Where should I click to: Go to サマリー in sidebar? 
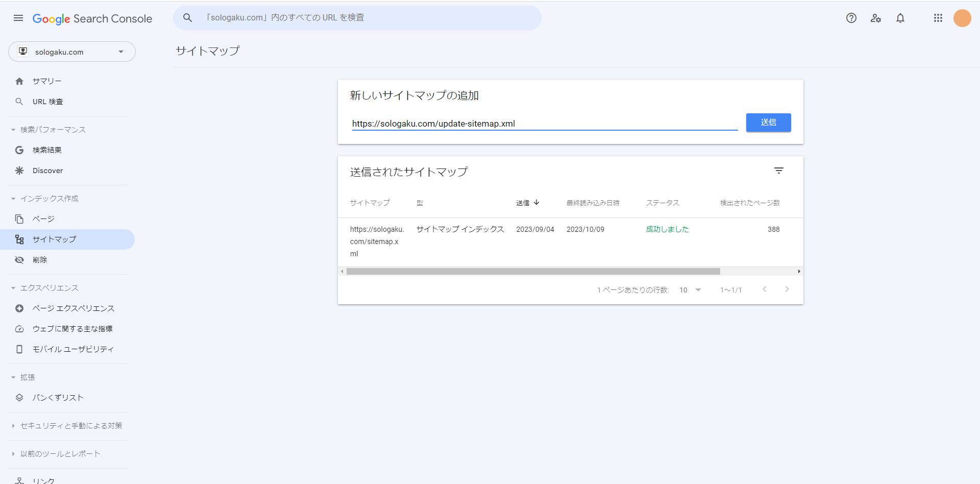pos(47,81)
